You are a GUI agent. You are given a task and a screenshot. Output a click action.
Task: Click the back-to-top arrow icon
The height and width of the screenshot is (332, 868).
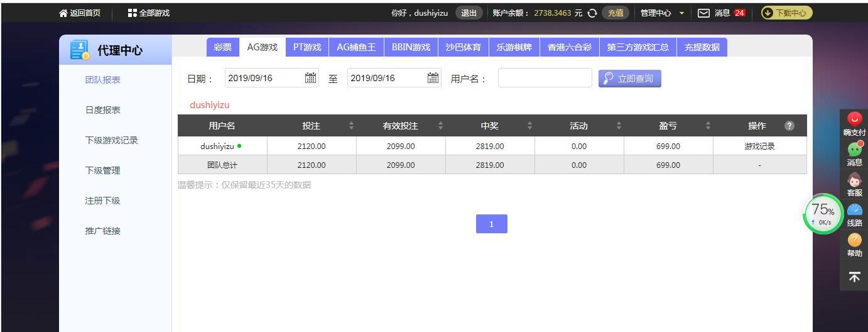click(x=854, y=277)
